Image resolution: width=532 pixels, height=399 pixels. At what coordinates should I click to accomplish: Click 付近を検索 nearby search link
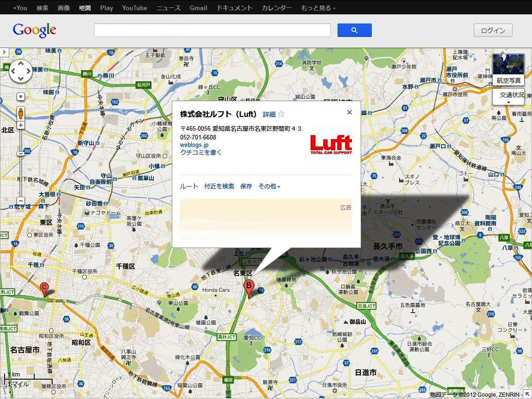point(219,186)
